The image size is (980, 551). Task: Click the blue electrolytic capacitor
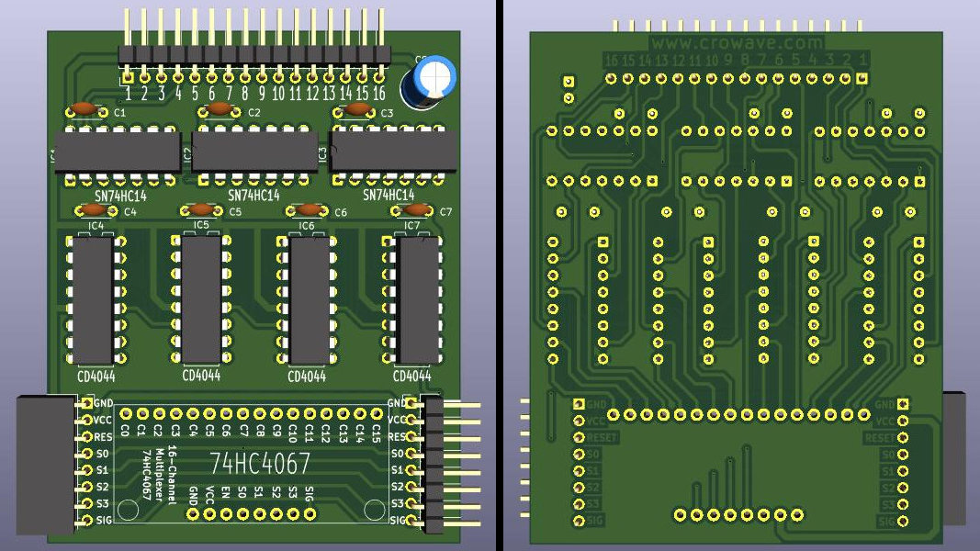coord(433,76)
